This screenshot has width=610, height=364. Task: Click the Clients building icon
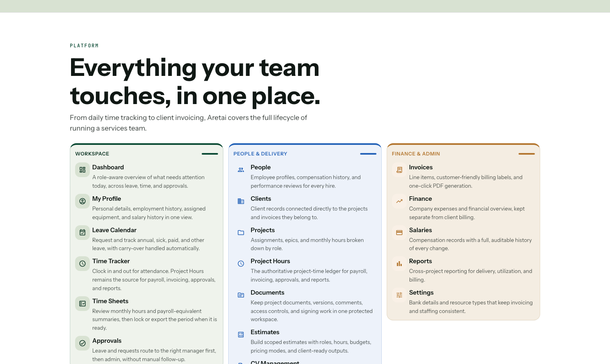(241, 201)
